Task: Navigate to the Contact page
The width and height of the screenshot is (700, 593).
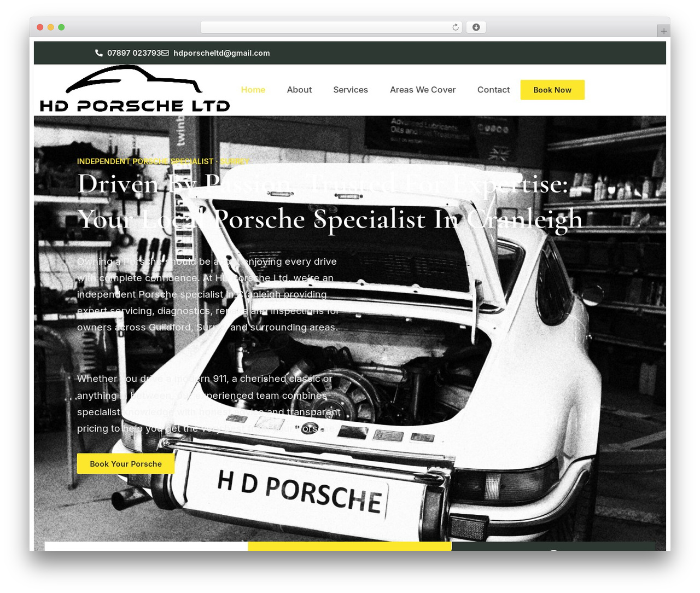Action: click(x=493, y=90)
